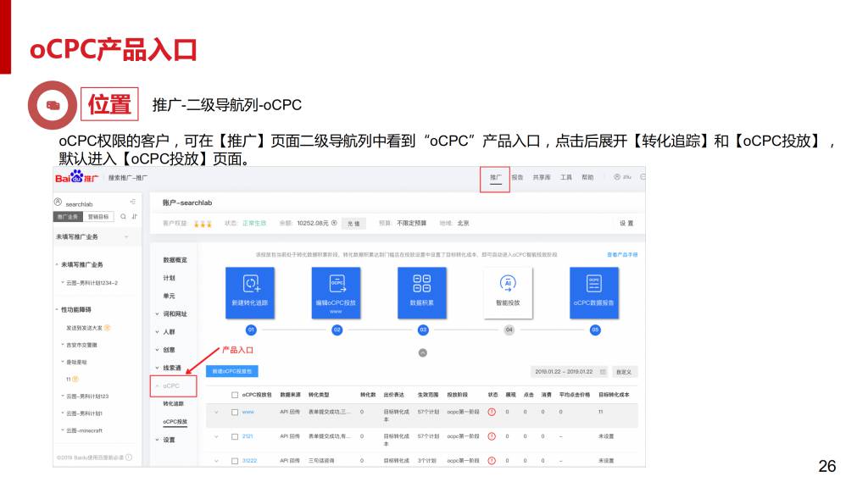
Task: Tick the checkbox for package 2121
Action: click(235, 436)
